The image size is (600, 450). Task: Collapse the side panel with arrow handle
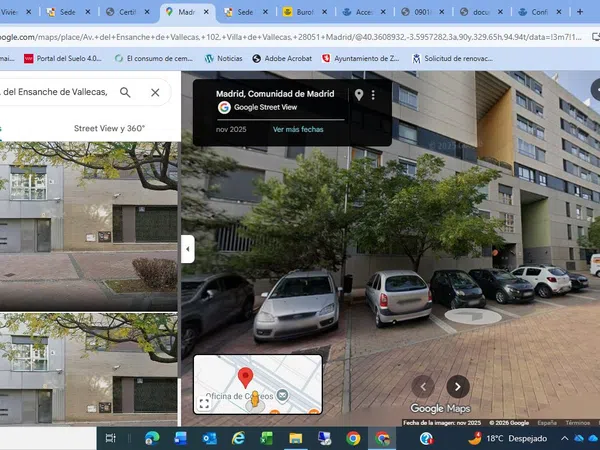(x=188, y=249)
